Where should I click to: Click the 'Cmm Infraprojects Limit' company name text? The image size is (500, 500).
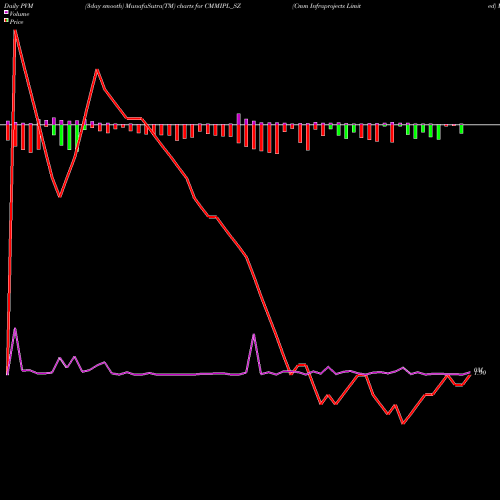tap(327, 6)
